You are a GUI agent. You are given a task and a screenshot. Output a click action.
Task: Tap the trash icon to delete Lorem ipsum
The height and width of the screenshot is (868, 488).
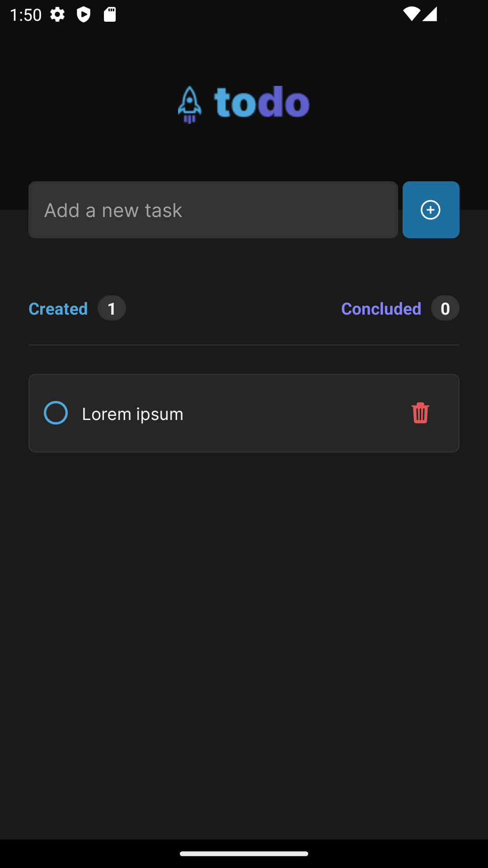tap(420, 413)
